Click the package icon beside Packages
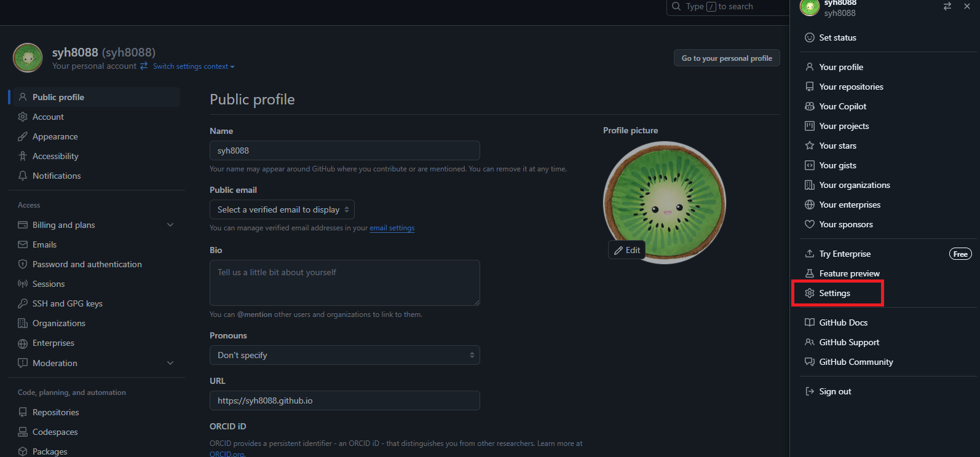The width and height of the screenshot is (980, 457). [x=23, y=451]
